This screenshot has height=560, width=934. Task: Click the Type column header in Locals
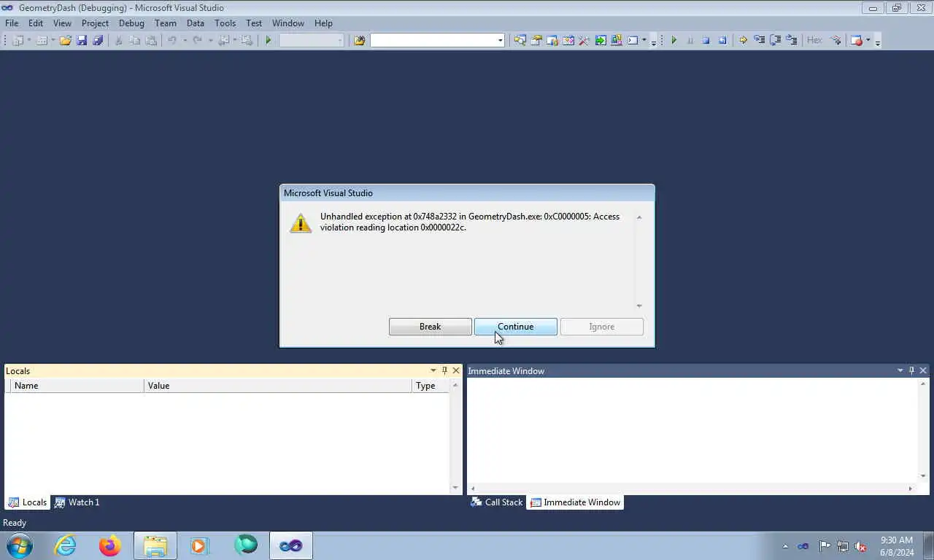[x=431, y=386]
